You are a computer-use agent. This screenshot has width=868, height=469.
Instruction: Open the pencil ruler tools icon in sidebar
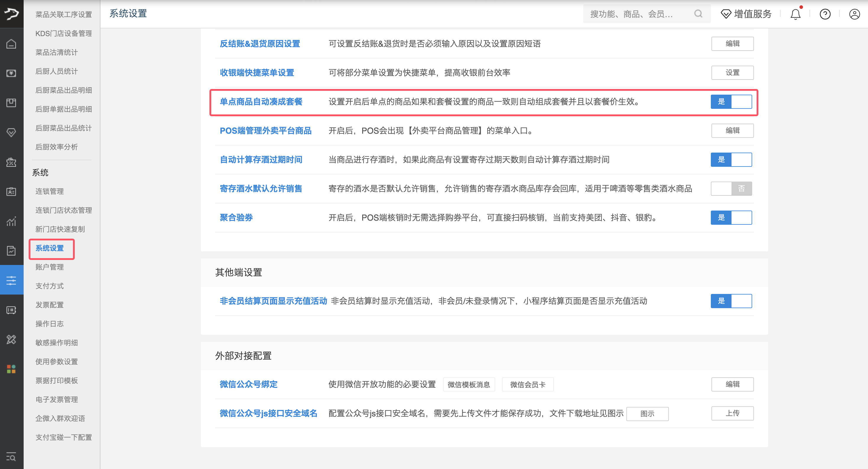[x=12, y=339]
